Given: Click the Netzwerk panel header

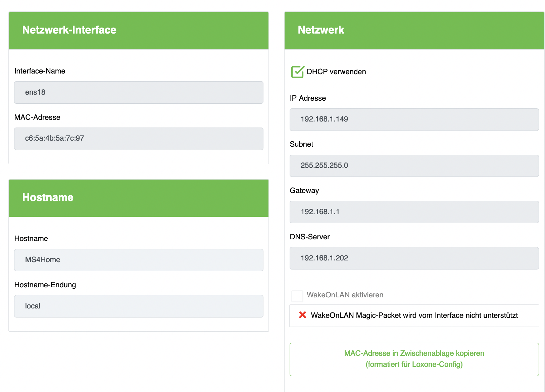Looking at the screenshot, I should [414, 31].
